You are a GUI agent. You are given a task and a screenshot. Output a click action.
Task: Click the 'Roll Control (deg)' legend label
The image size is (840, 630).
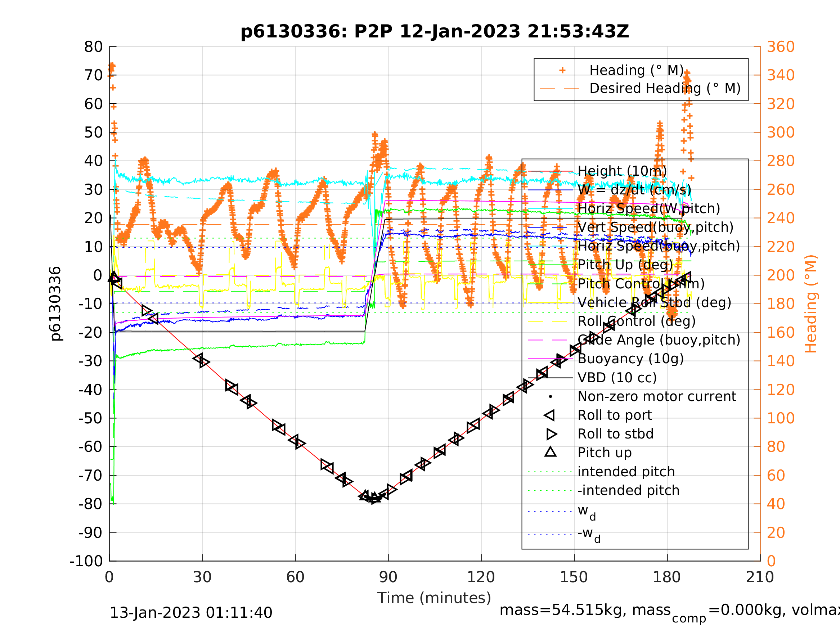pyautogui.click(x=637, y=321)
